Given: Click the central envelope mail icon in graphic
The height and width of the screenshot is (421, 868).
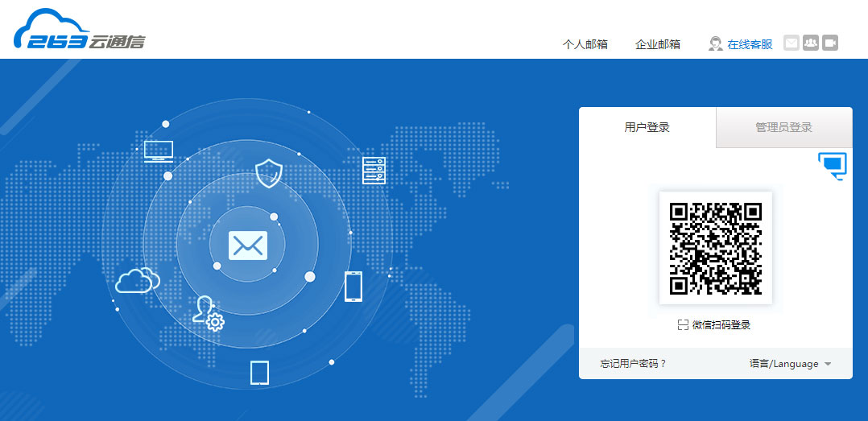Looking at the screenshot, I should coord(248,245).
